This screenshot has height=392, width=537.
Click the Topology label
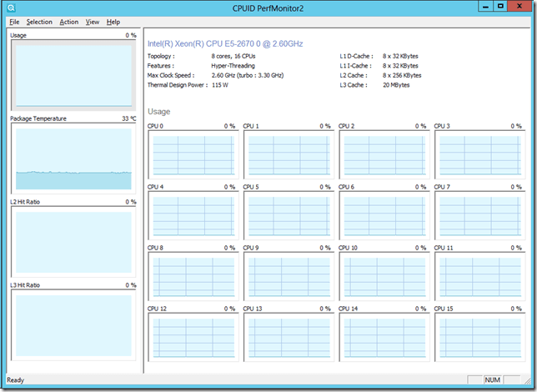[x=161, y=56]
